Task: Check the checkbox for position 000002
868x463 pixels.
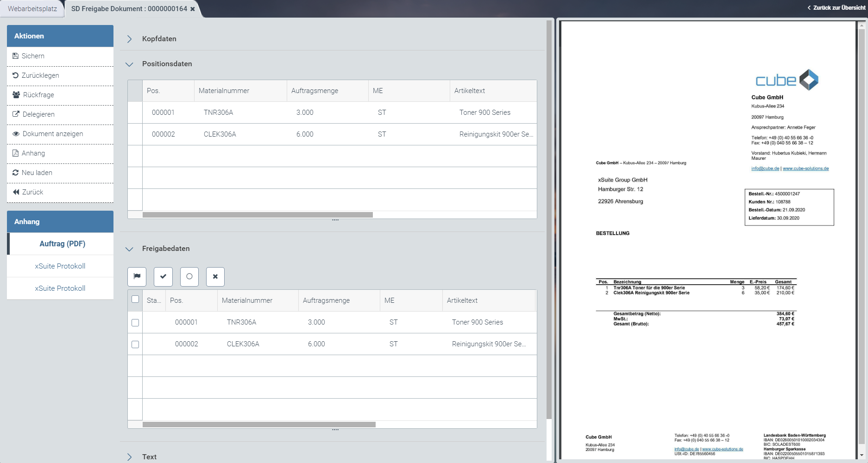Action: (x=135, y=344)
